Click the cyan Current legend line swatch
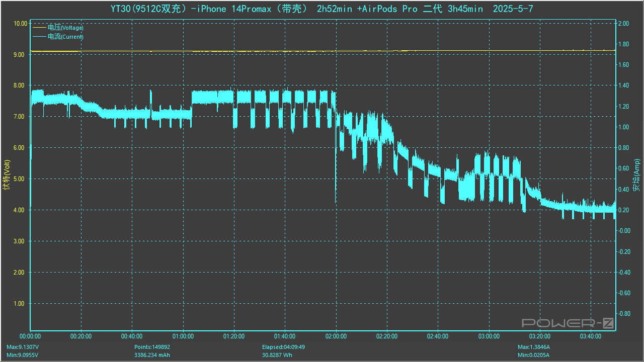The height and width of the screenshot is (362, 644). point(39,37)
